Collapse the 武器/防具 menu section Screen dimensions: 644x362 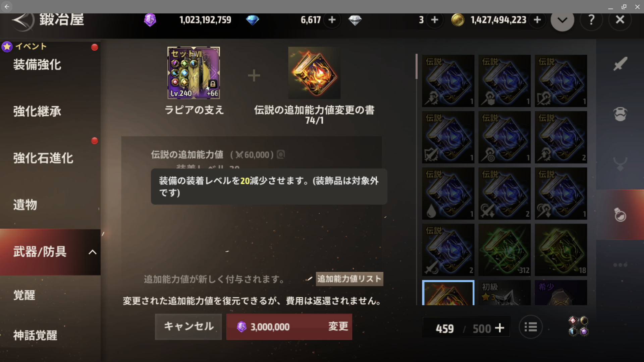[x=92, y=252]
